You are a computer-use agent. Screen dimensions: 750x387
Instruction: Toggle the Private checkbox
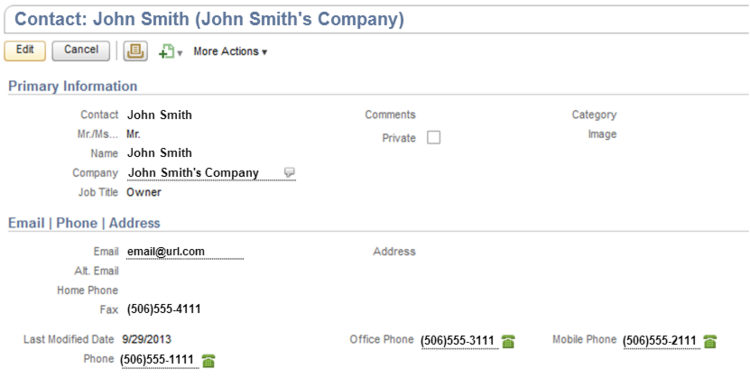point(433,138)
